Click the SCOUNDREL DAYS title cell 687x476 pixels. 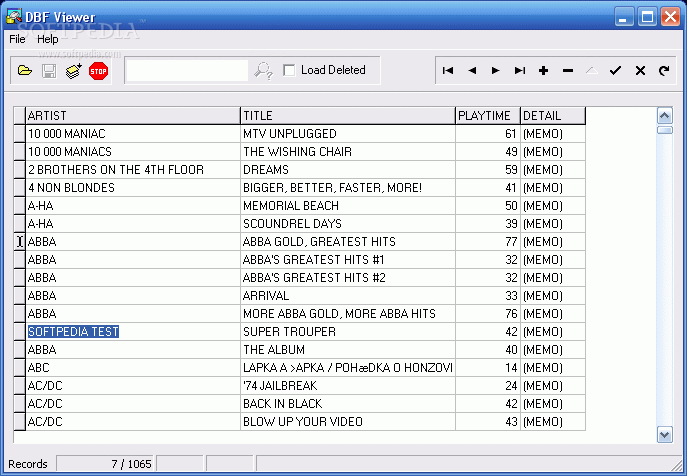click(348, 224)
